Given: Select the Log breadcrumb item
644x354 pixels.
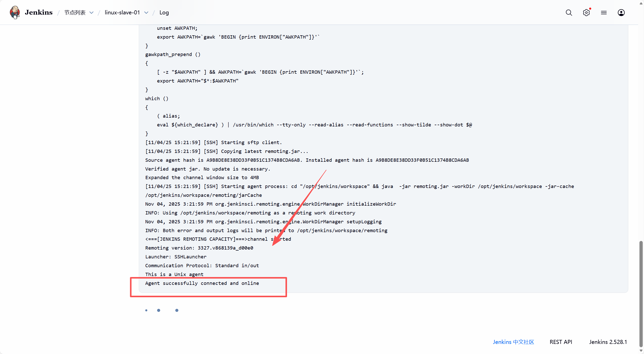Looking at the screenshot, I should [x=164, y=13].
